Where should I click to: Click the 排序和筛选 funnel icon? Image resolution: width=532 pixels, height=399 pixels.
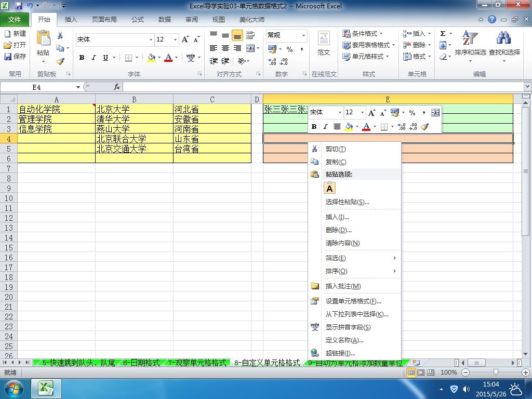(x=470, y=38)
